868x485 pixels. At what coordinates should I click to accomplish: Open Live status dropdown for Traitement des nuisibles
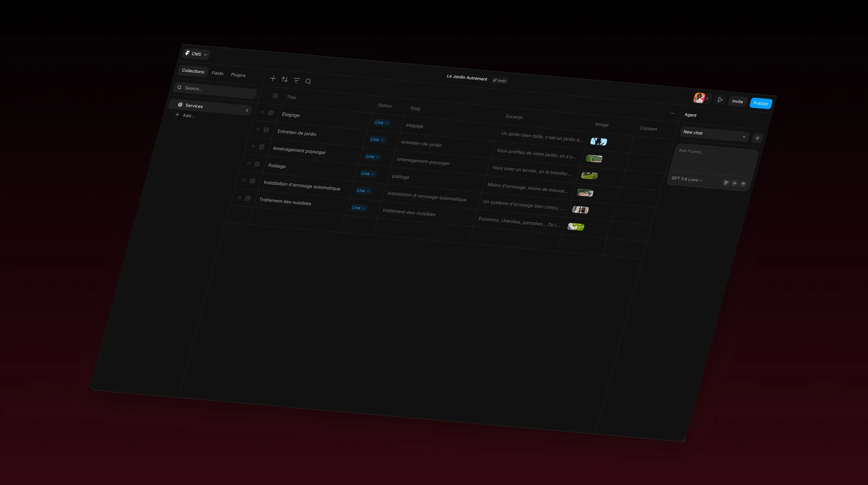[358, 208]
